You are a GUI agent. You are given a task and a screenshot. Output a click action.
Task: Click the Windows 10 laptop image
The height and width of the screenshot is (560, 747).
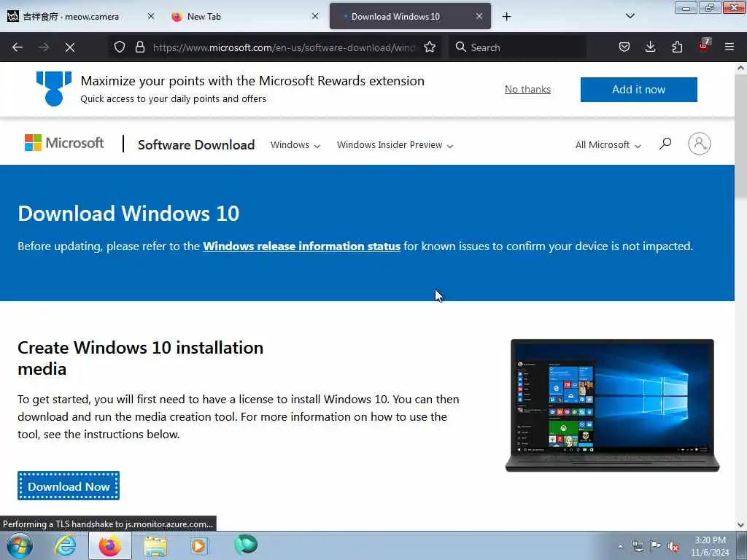[612, 405]
